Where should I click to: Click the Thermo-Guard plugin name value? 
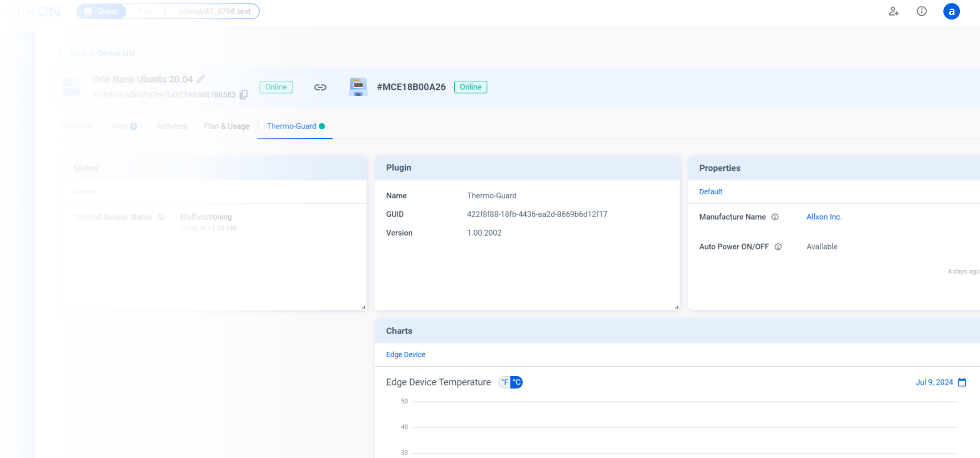[491, 196]
